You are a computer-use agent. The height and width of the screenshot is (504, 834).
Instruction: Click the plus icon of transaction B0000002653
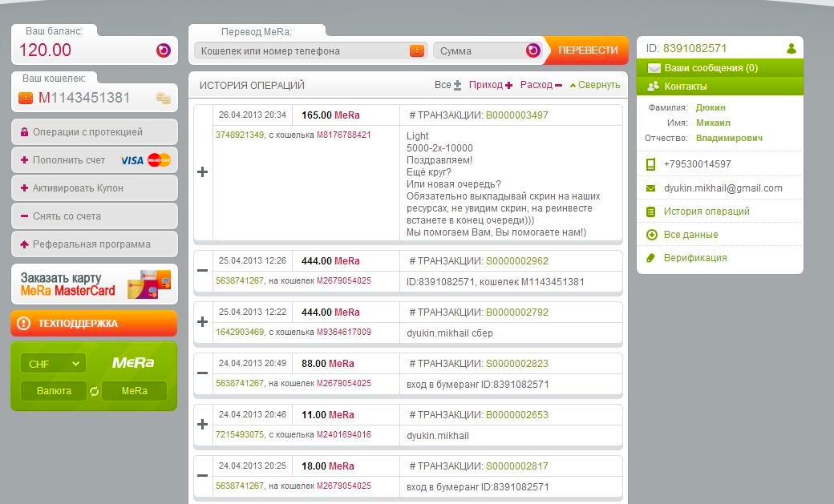pyautogui.click(x=203, y=424)
